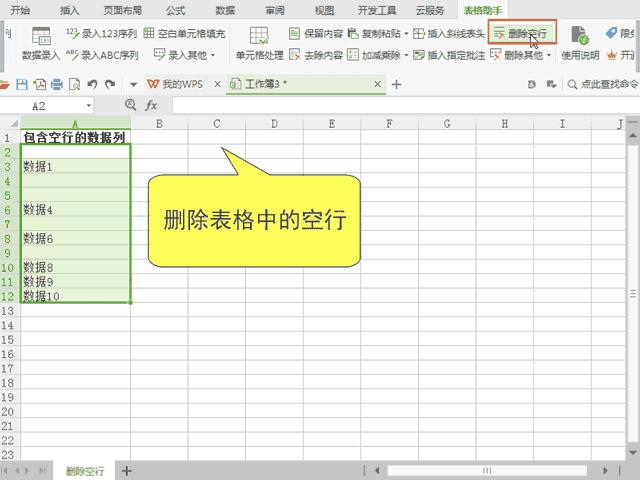Click the horizontal scrollbar thumb
The height and width of the screenshot is (480, 640).
[487, 471]
